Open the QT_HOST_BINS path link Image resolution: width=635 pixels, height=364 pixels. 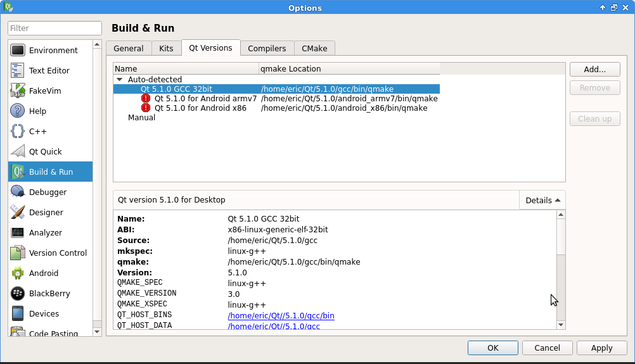tap(281, 315)
